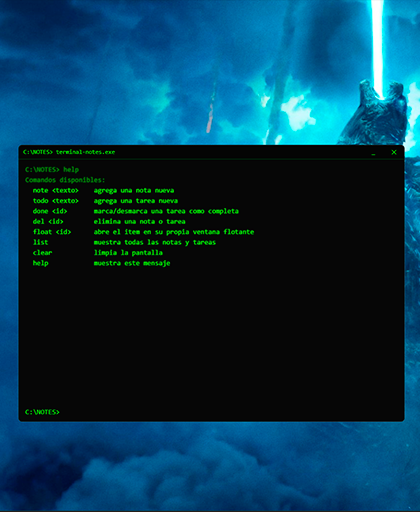The height and width of the screenshot is (512, 420).
Task: Select the 'list' command entry
Action: [x=40, y=242]
